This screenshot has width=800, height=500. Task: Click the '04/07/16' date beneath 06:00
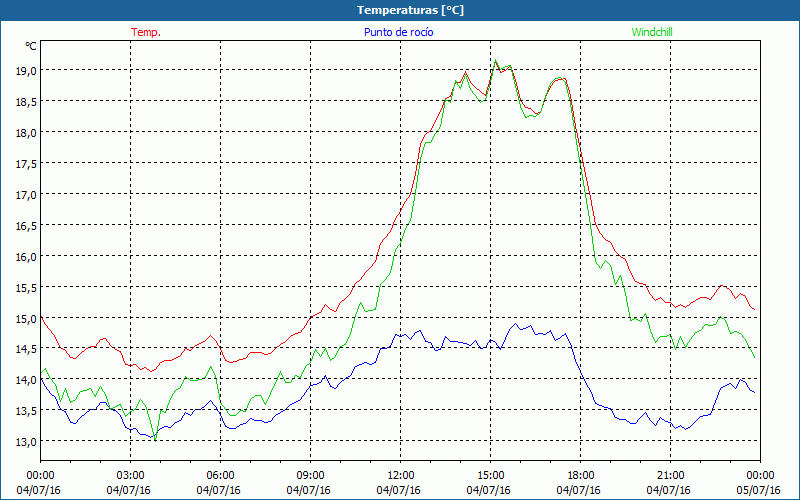click(x=218, y=490)
